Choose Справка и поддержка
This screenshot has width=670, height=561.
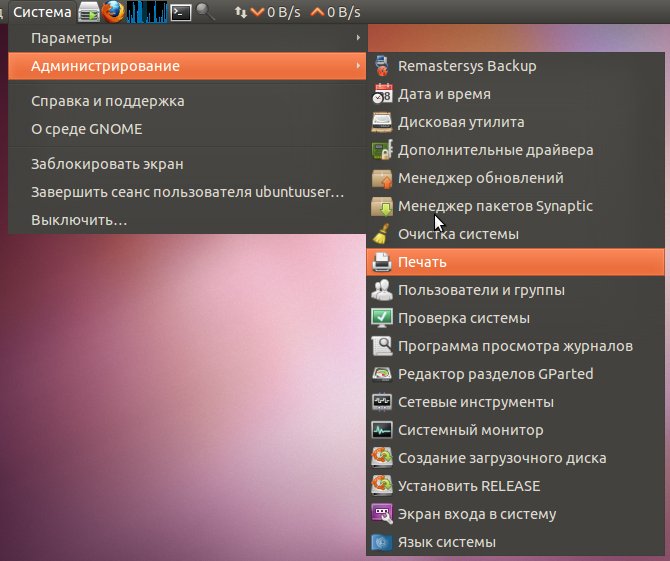[x=187, y=101]
